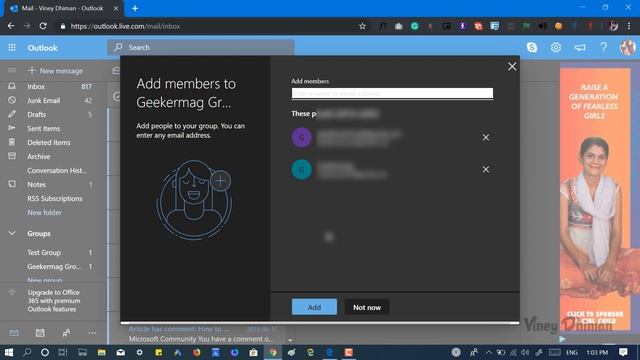Go back in the browser
The height and width of the screenshot is (360, 640).
pyautogui.click(x=11, y=26)
